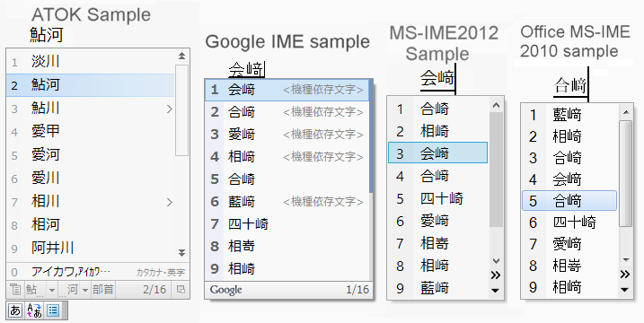Click the MS-IME2012 scrollbar up arrow
Viewport: 644px width, 323px height.
tap(496, 106)
